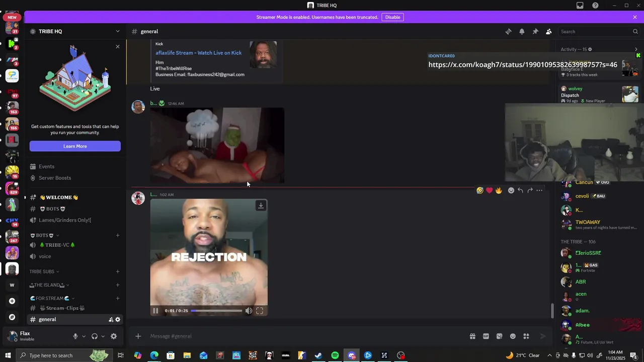The width and height of the screenshot is (644, 362).
Task: Join the voice channel named voice
Action: [x=75, y=256]
